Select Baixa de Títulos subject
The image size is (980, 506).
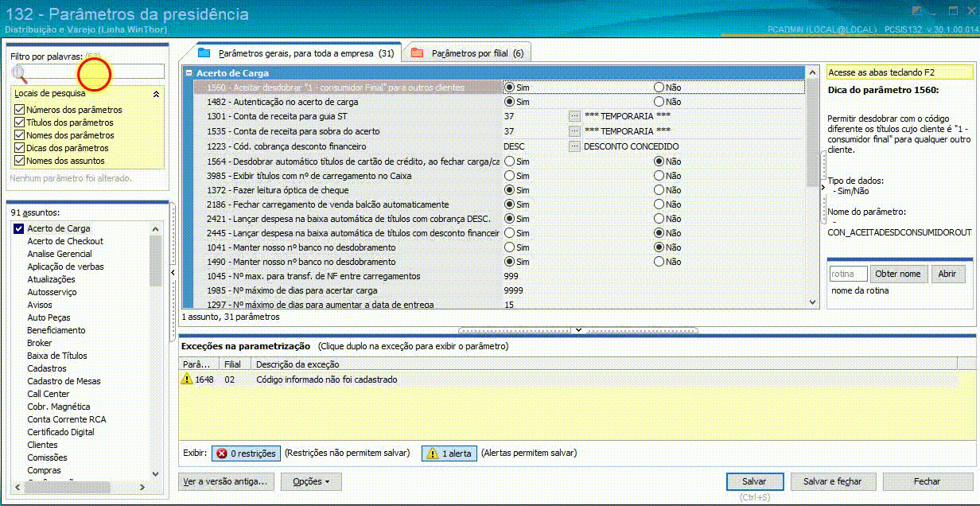click(x=57, y=356)
